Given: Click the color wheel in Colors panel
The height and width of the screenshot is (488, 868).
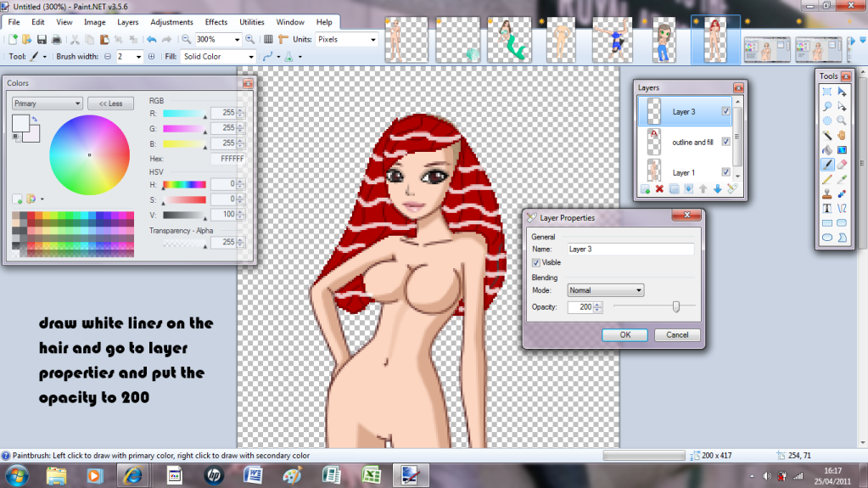Looking at the screenshot, I should coord(89,155).
